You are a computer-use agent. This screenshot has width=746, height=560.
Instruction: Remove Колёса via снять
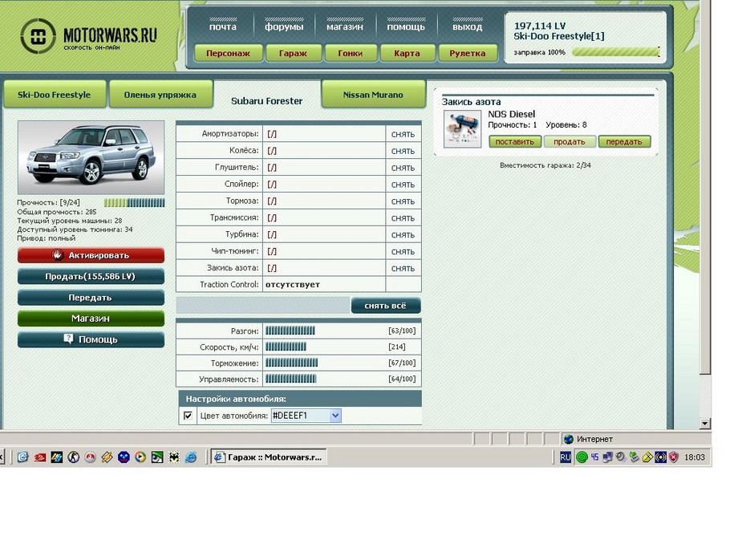click(403, 152)
